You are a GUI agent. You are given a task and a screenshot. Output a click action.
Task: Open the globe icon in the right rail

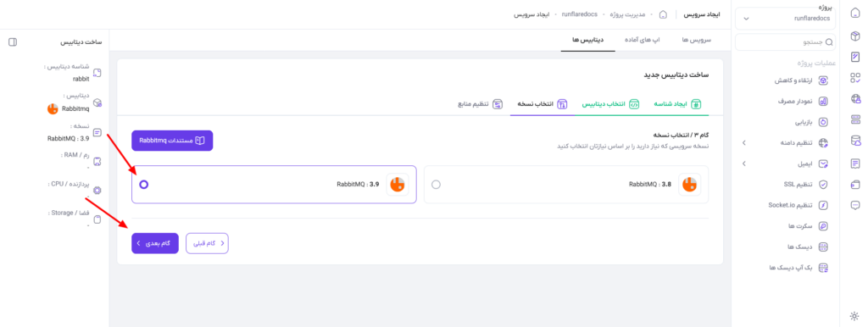click(855, 99)
